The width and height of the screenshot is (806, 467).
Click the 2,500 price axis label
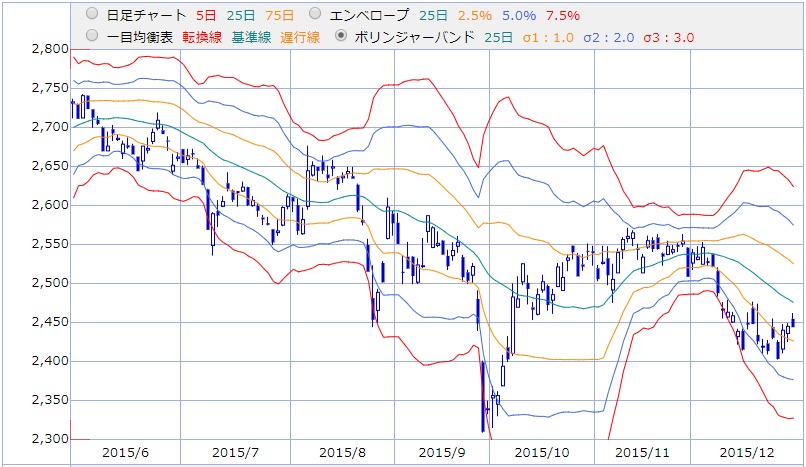pos(50,283)
